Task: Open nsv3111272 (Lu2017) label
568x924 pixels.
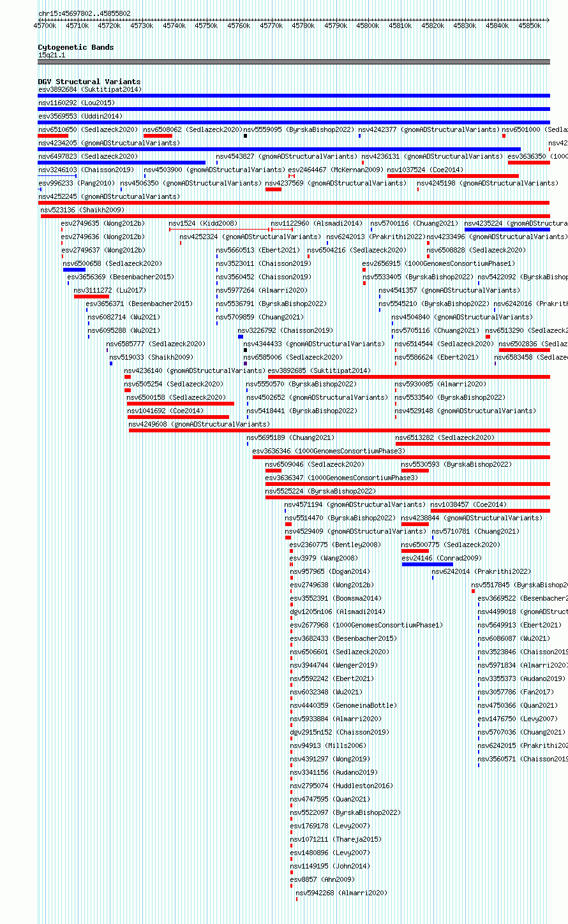Action: coord(110,290)
